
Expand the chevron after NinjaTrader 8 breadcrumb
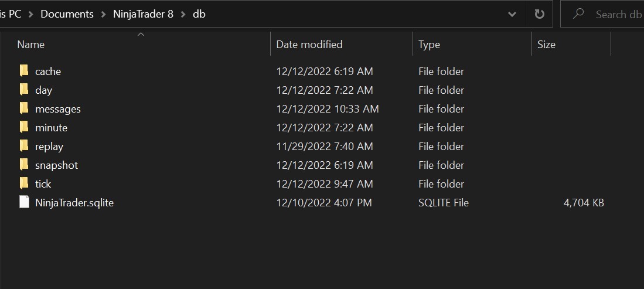[x=183, y=14]
